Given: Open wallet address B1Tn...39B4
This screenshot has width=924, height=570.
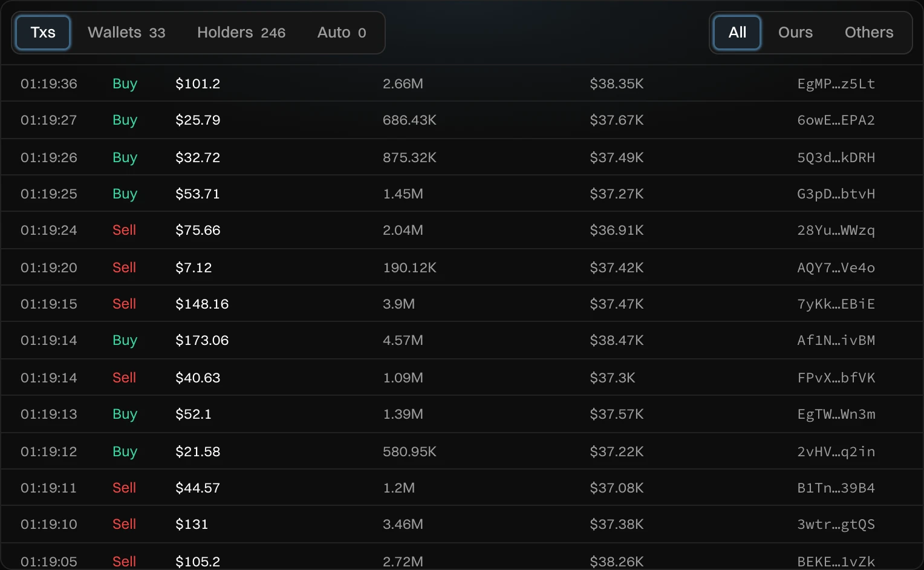Looking at the screenshot, I should tap(836, 488).
